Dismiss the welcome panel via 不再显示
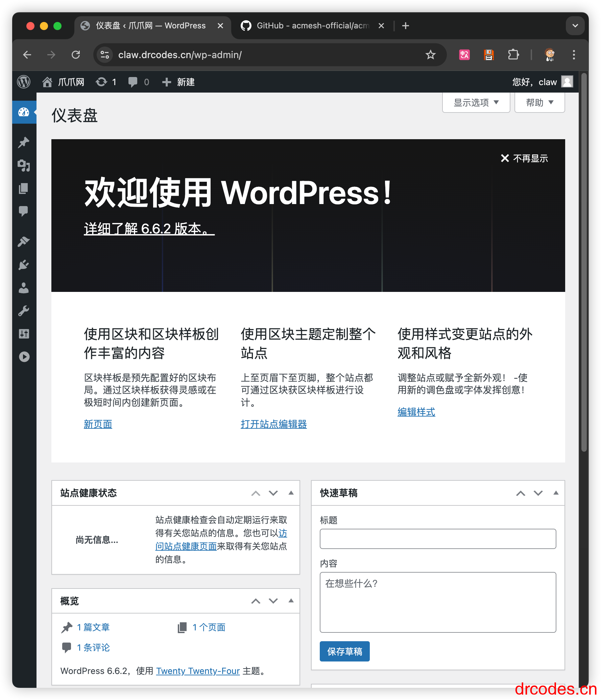This screenshot has height=700, width=601. tap(524, 158)
